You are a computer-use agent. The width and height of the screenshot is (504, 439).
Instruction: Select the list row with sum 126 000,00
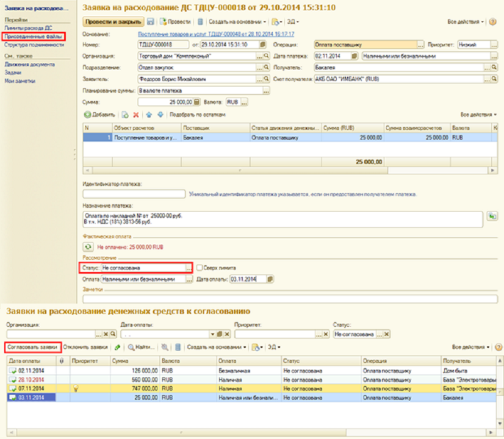tap(251, 371)
